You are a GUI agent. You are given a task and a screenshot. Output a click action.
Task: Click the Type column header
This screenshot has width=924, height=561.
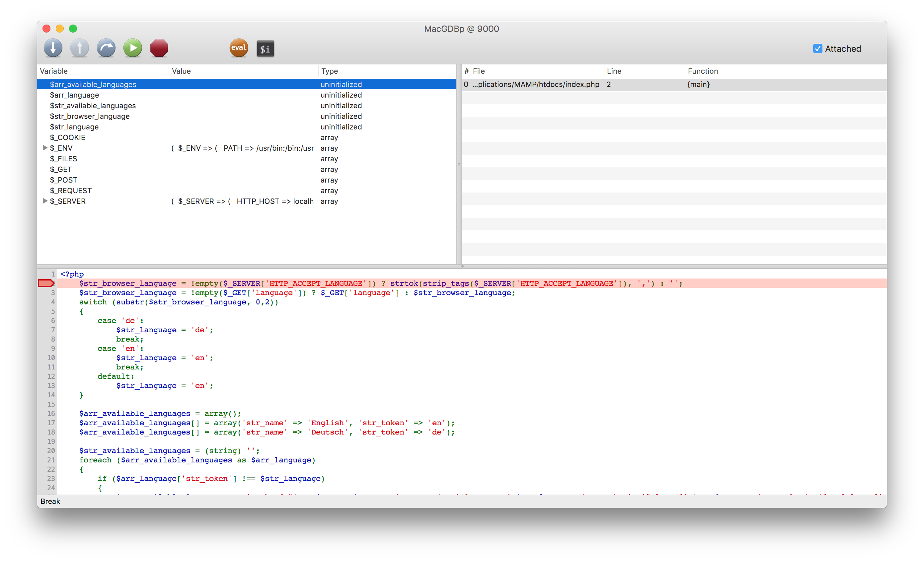(329, 71)
